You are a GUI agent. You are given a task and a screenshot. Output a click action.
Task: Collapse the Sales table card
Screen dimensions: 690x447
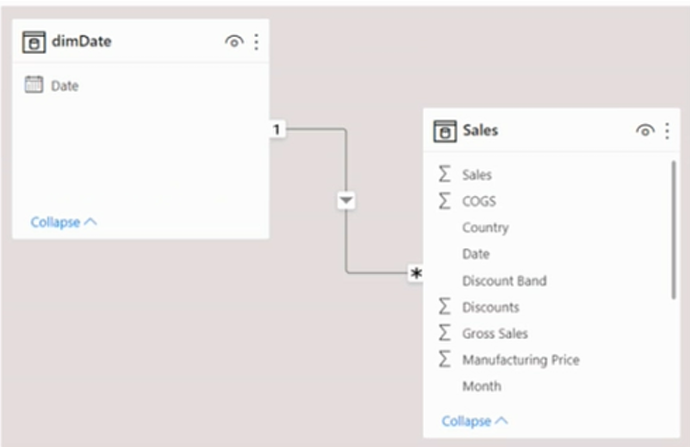point(475,421)
